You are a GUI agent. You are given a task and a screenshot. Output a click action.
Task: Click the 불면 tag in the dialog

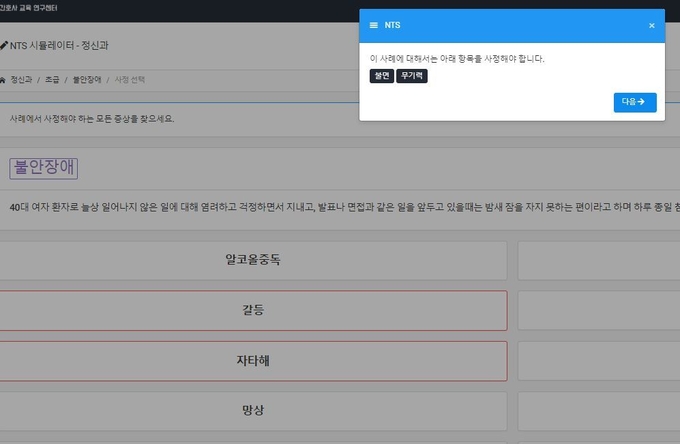click(x=382, y=76)
